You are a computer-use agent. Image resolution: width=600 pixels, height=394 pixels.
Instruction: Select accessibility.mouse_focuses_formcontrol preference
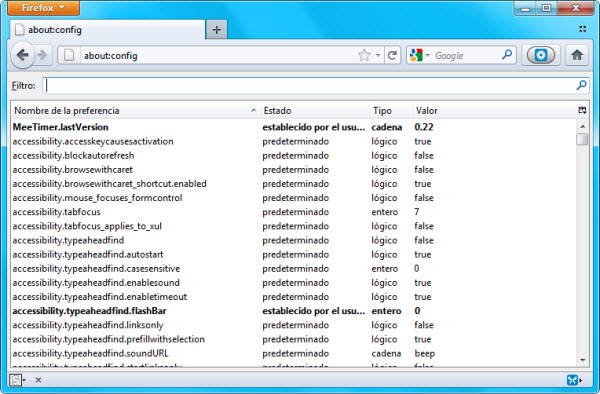(293, 198)
